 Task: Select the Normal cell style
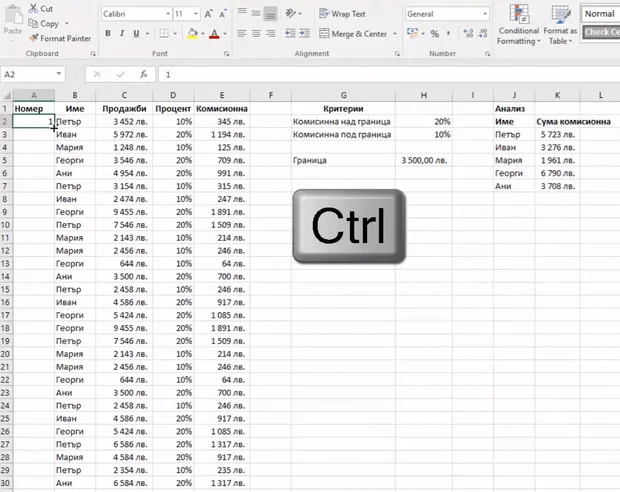coord(601,14)
